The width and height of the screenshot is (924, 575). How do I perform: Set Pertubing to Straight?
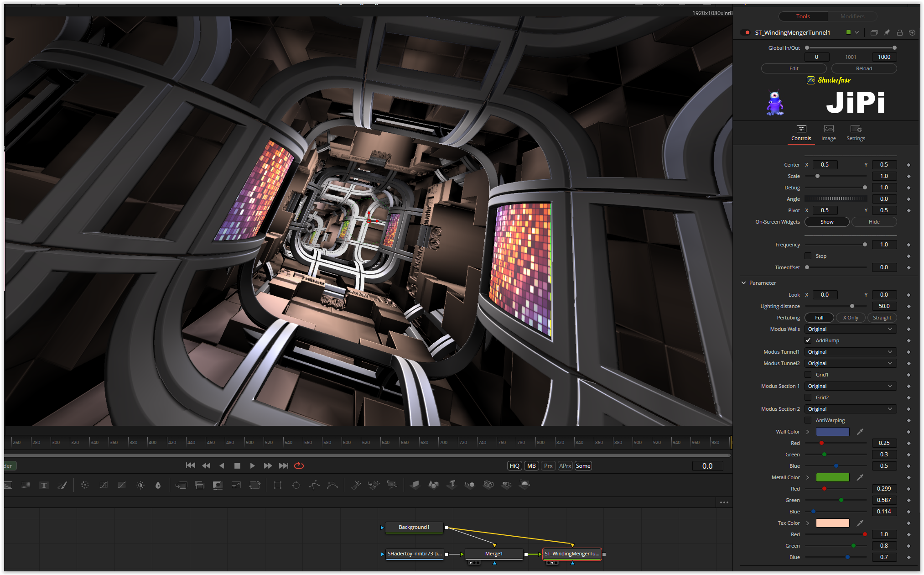coord(882,318)
